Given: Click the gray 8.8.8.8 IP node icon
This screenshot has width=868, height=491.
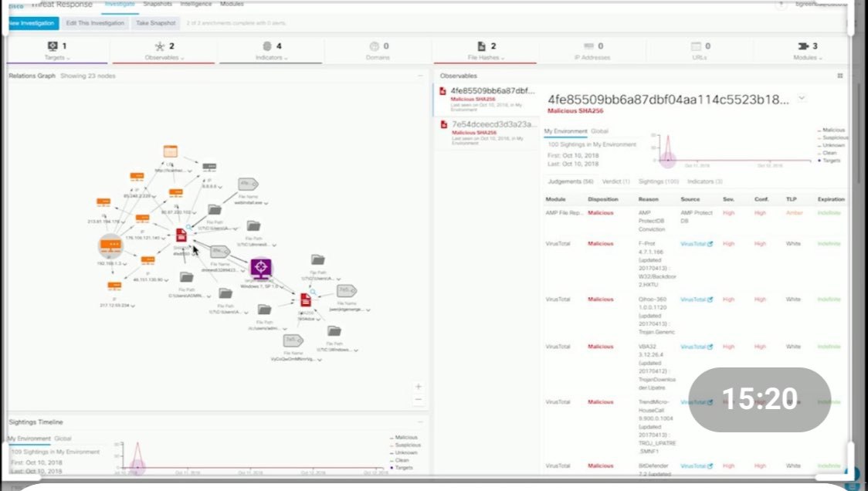Looking at the screenshot, I should pyautogui.click(x=209, y=167).
